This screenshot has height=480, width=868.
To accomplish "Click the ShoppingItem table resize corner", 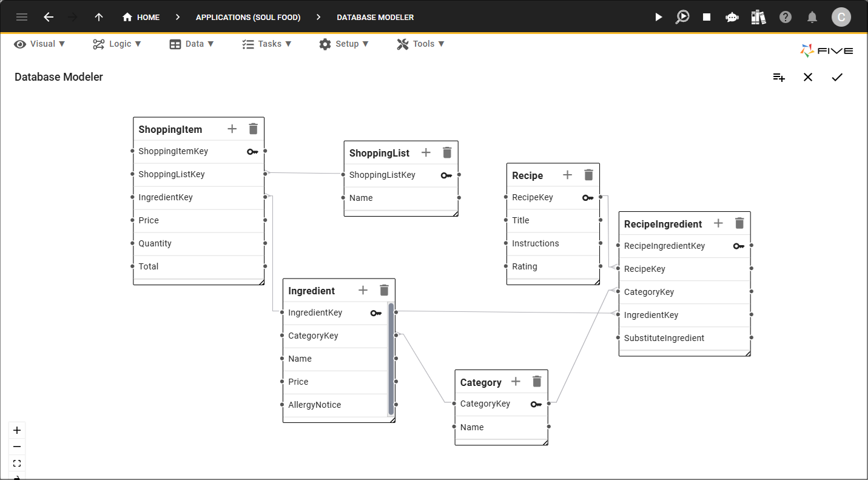I will click(261, 282).
